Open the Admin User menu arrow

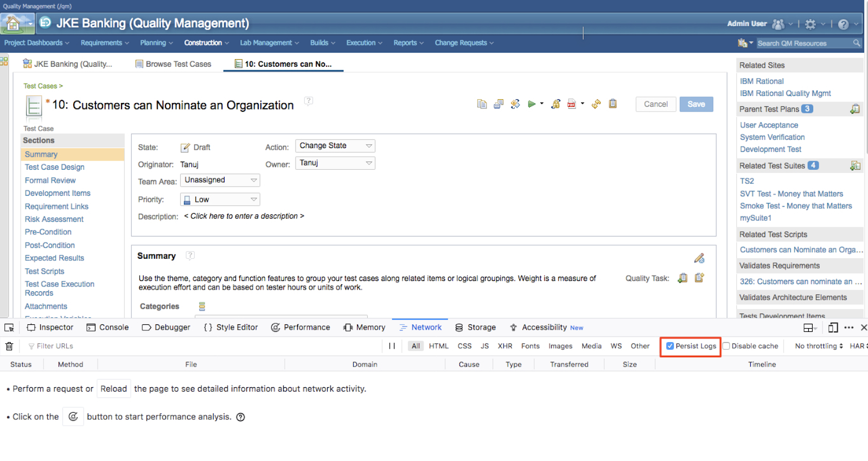point(790,24)
